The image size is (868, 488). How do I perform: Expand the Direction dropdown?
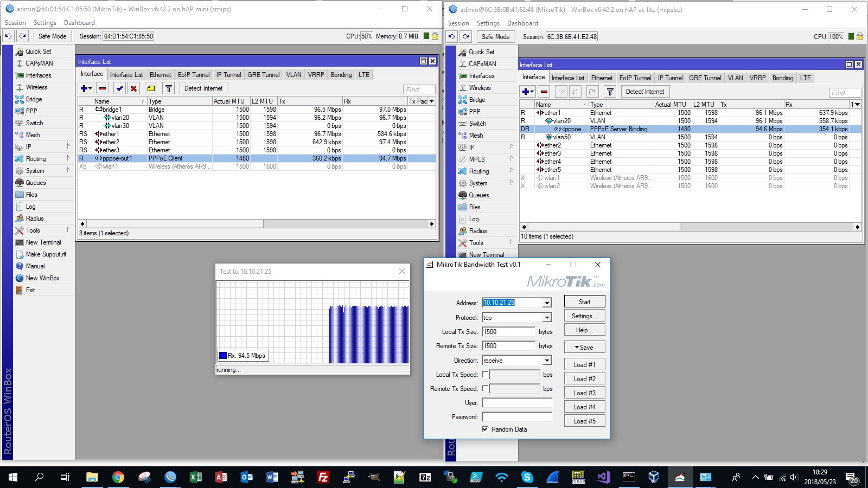pos(547,361)
